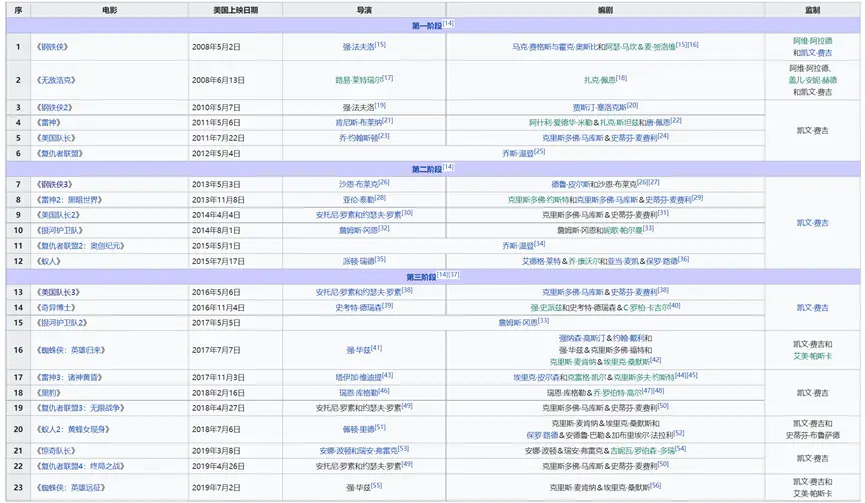Select the 2012年5月4日 release date cell
Viewport: 865px width, 503px height.
tap(236, 153)
